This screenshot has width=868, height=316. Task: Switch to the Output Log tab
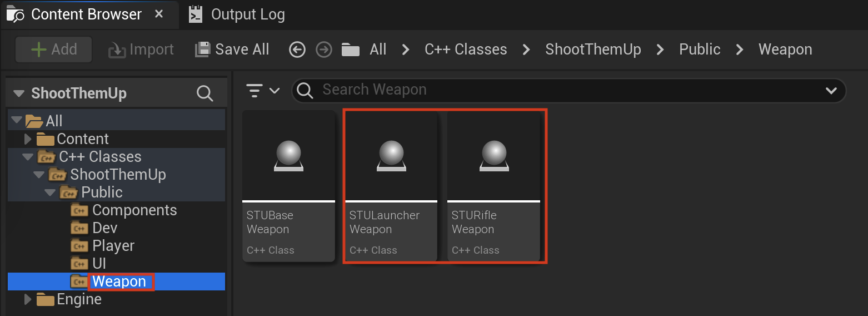tap(237, 14)
